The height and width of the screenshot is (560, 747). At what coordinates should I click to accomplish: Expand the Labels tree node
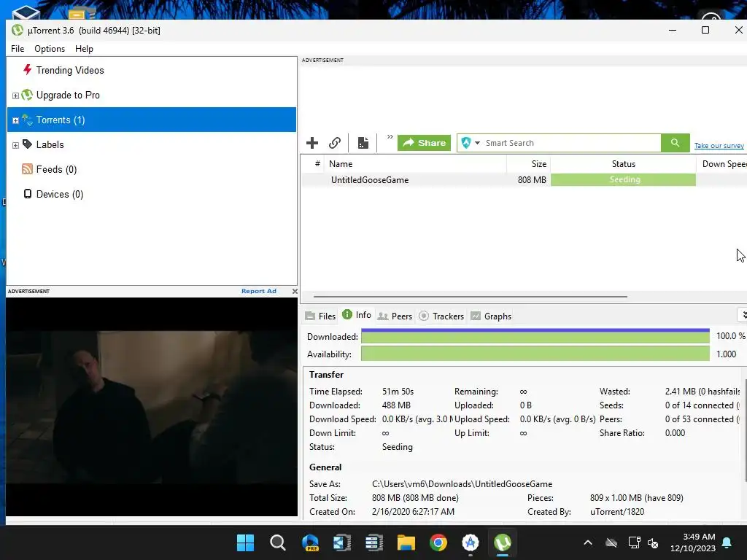15,145
